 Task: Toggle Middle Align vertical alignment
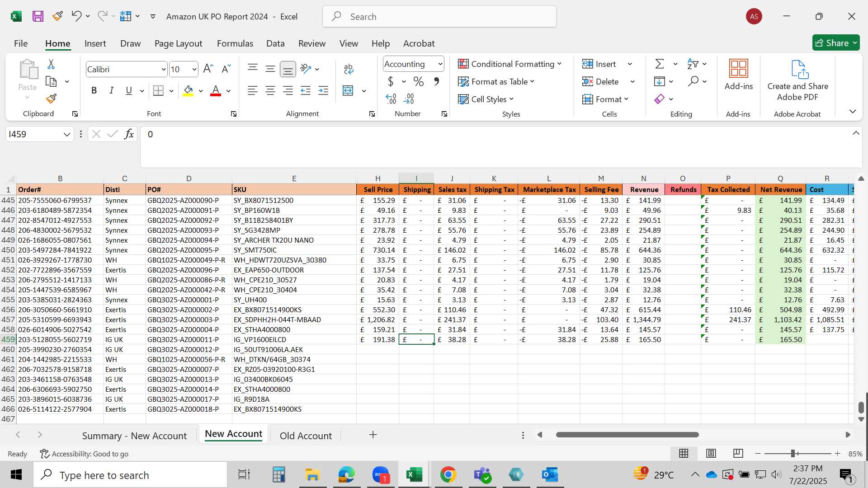[270, 69]
